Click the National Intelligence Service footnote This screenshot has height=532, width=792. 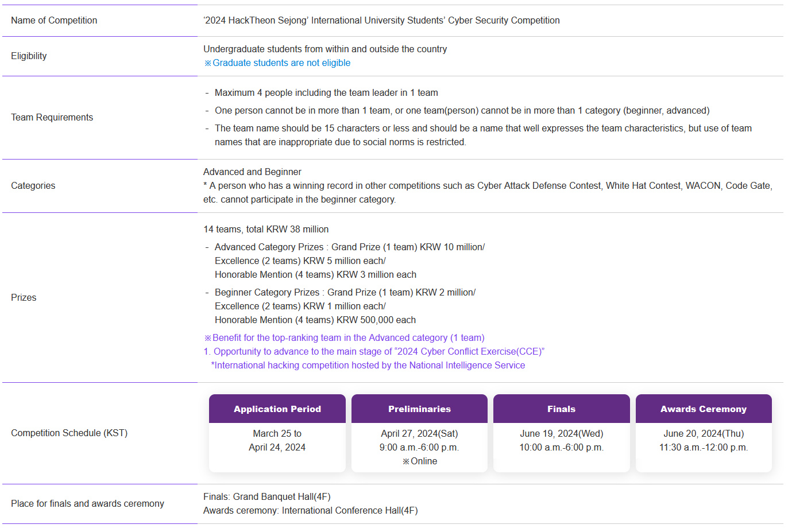[368, 365]
